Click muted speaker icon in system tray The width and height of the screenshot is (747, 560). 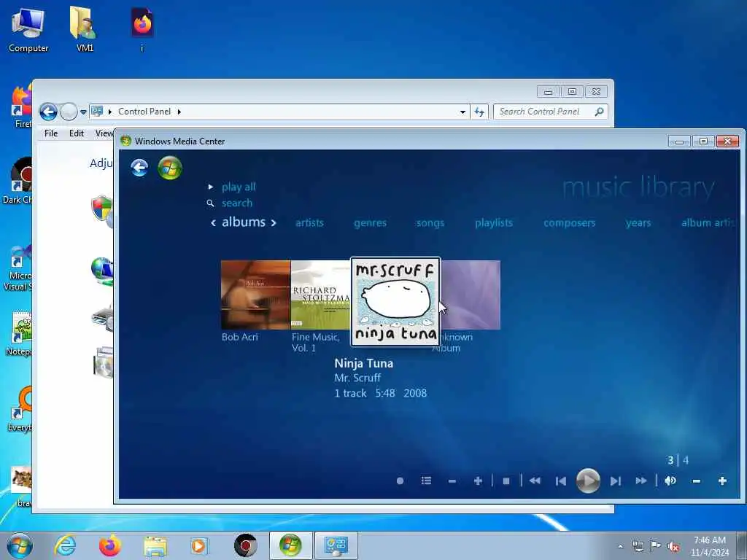pyautogui.click(x=673, y=546)
